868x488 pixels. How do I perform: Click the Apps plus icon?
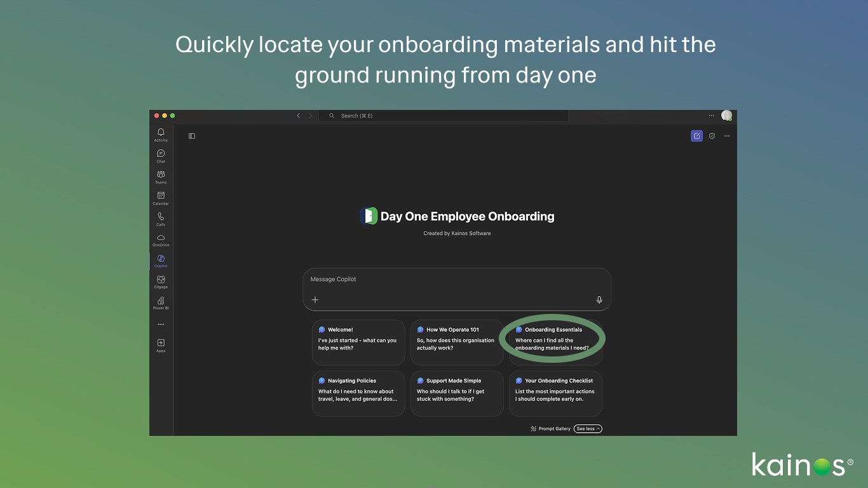coord(161,345)
